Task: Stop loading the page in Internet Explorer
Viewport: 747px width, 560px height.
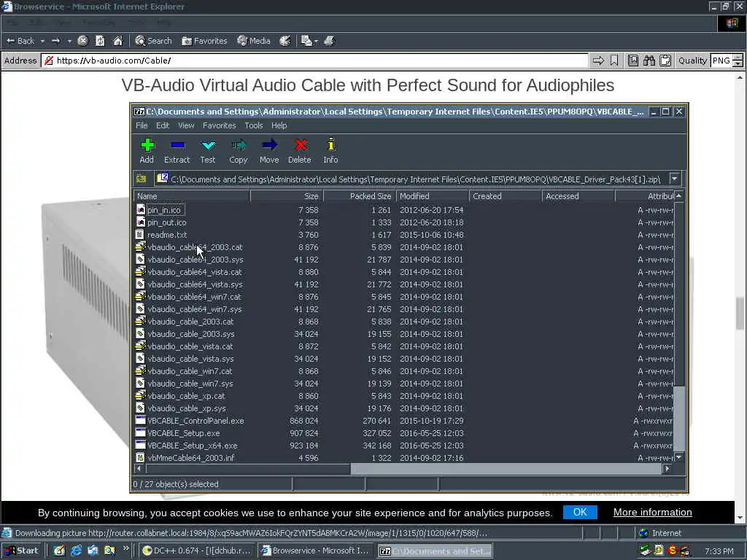Action: [x=83, y=41]
